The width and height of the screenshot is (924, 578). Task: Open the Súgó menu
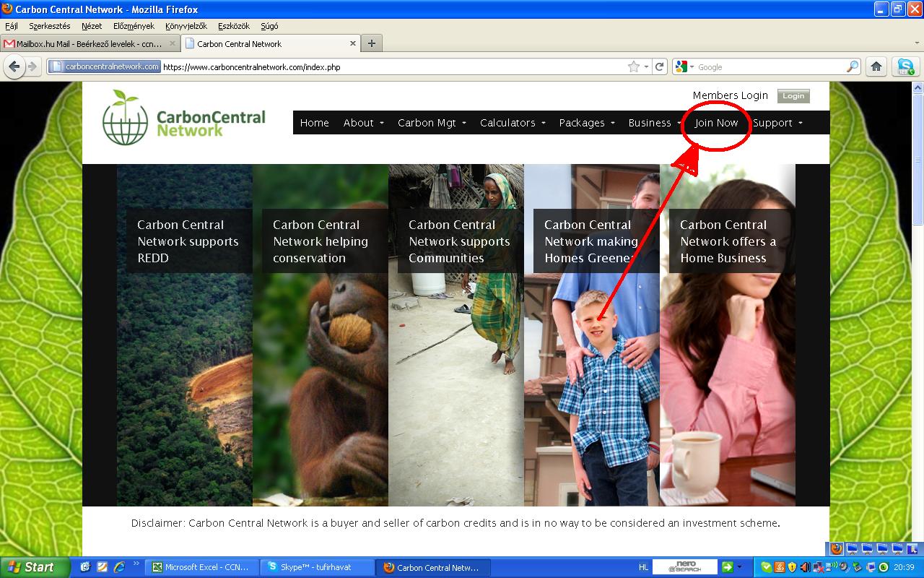pos(269,26)
